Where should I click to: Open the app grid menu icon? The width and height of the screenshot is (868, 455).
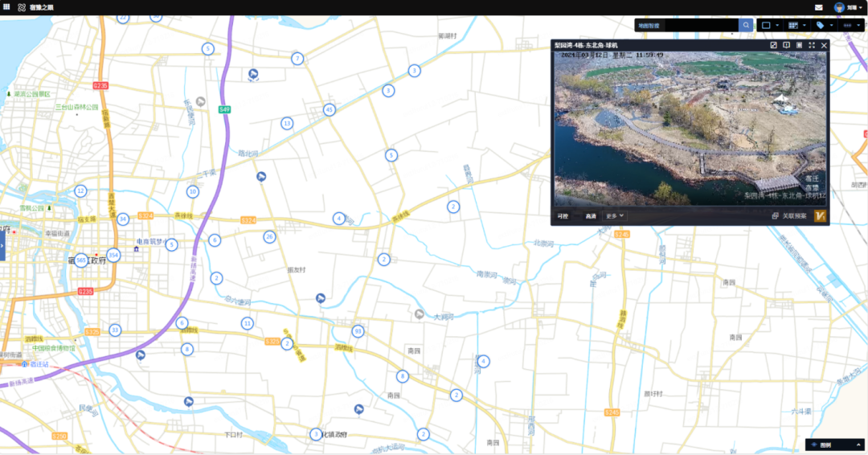click(7, 7)
